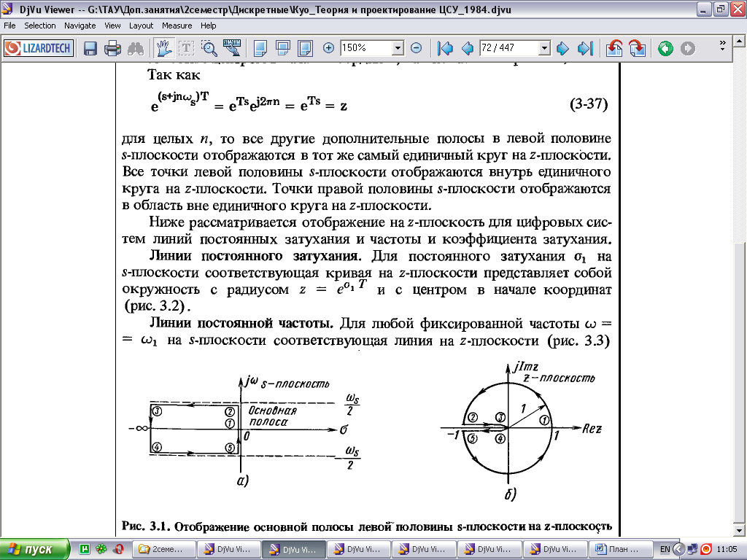The image size is (747, 560).
Task: Go to the last page
Action: (585, 48)
